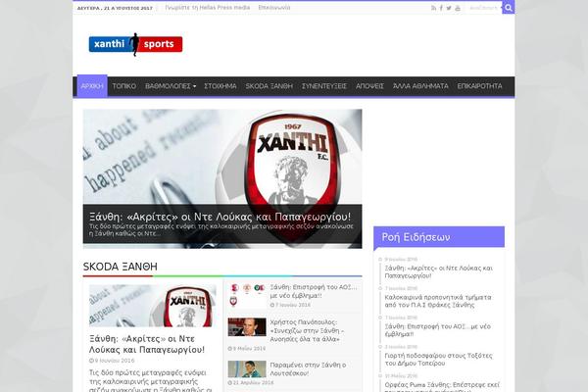The height and width of the screenshot is (392, 588).
Task: Open the ΑΠΟΨΕΙΣ menu item
Action: coord(369,86)
